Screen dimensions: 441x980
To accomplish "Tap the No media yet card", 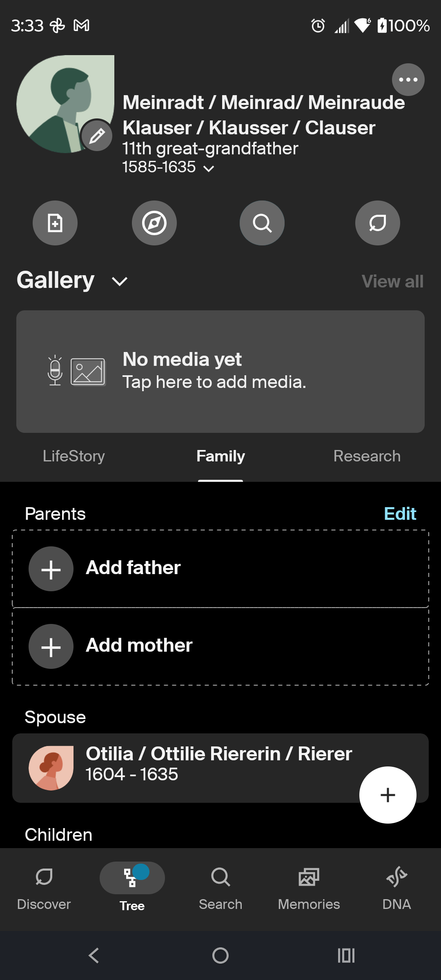I will (220, 371).
